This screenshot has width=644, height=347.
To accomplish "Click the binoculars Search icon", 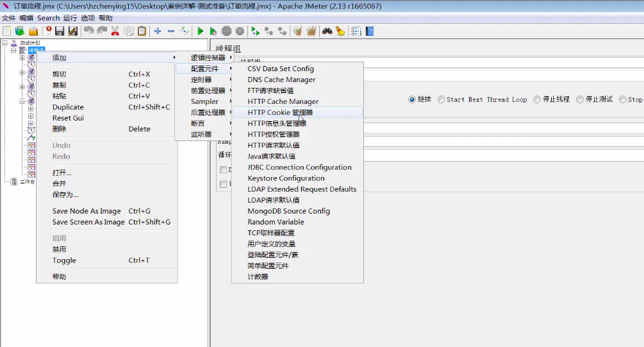I will coord(327,31).
